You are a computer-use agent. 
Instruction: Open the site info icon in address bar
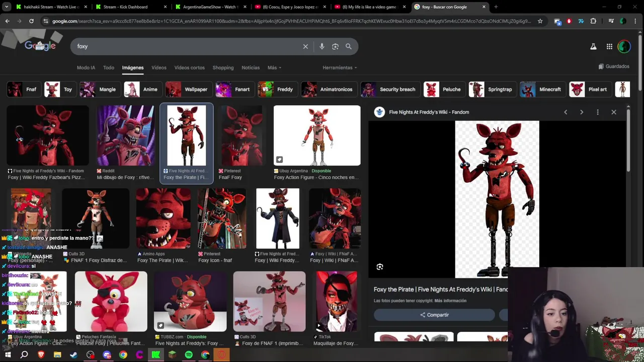coord(46,21)
